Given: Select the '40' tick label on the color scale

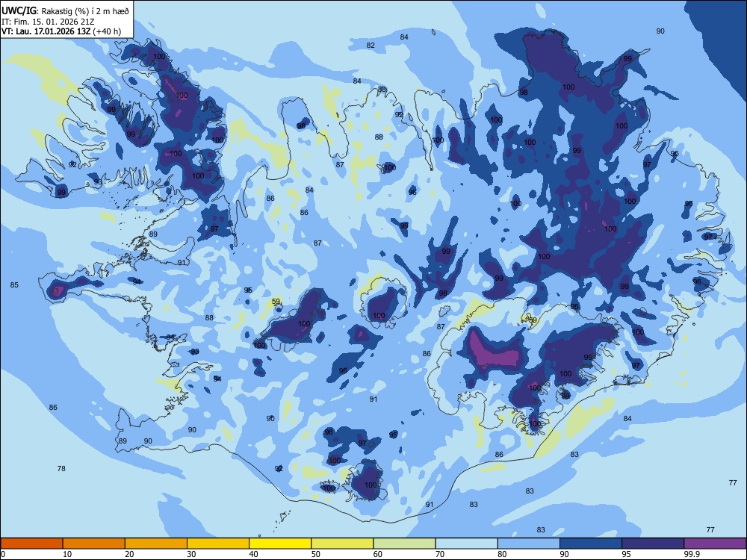Looking at the screenshot, I should pos(253,554).
